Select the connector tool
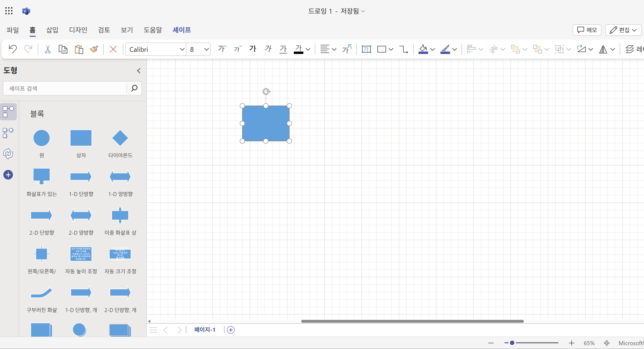The width and height of the screenshot is (644, 349). (403, 49)
